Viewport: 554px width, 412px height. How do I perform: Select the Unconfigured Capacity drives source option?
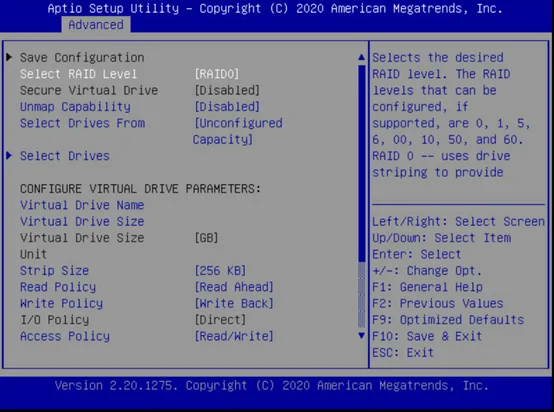click(x=237, y=131)
